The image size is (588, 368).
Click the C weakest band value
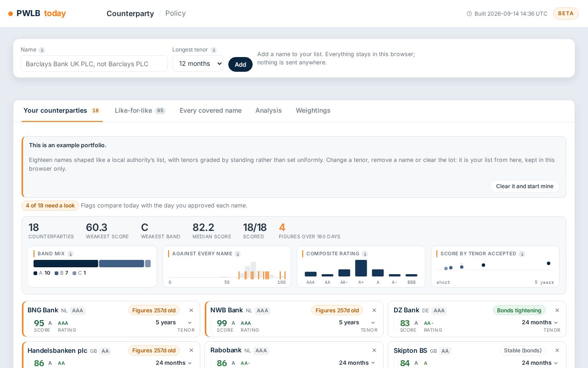click(145, 228)
